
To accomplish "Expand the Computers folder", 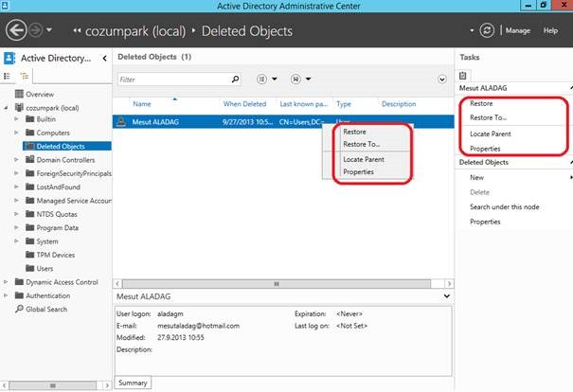I will (x=16, y=133).
